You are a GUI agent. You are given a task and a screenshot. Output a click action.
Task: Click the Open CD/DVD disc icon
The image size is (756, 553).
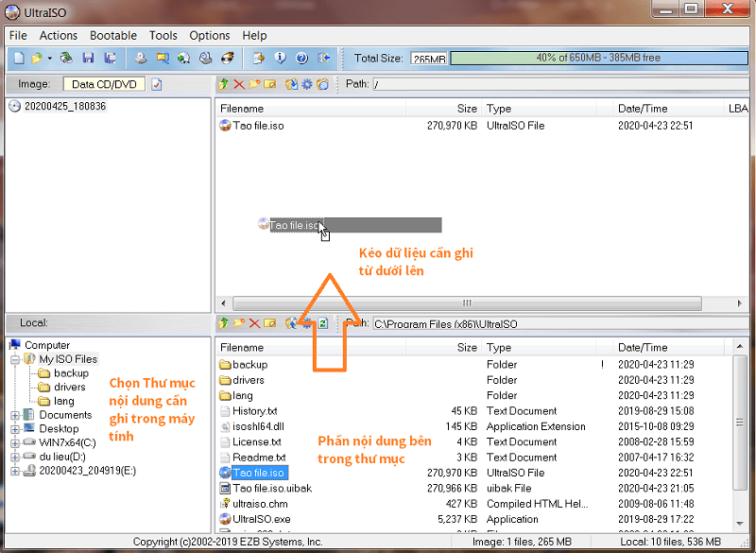pos(66,59)
